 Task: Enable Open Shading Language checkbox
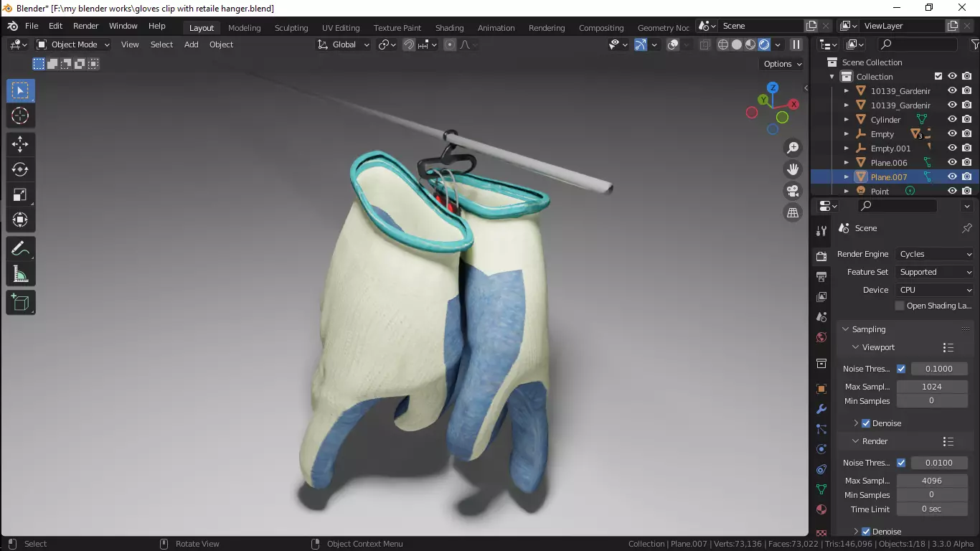(x=900, y=306)
